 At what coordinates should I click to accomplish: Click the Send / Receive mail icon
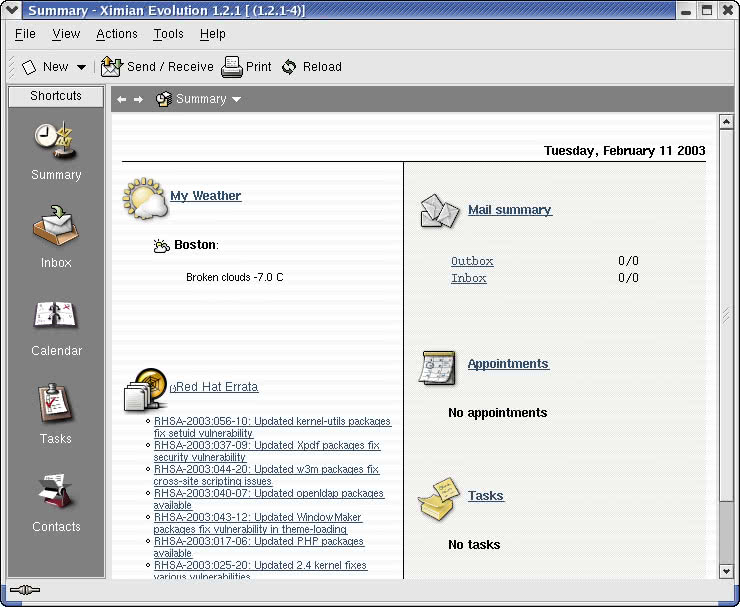(111, 67)
